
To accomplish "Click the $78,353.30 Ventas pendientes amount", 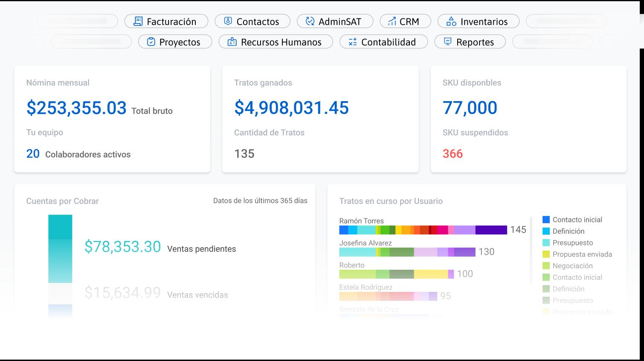I will point(122,247).
